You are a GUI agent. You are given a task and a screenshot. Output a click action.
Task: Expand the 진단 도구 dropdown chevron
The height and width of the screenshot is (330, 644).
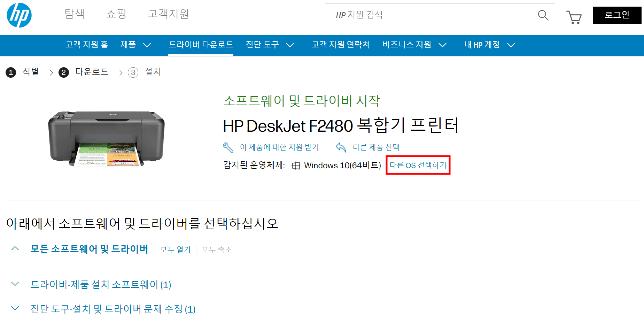point(290,45)
